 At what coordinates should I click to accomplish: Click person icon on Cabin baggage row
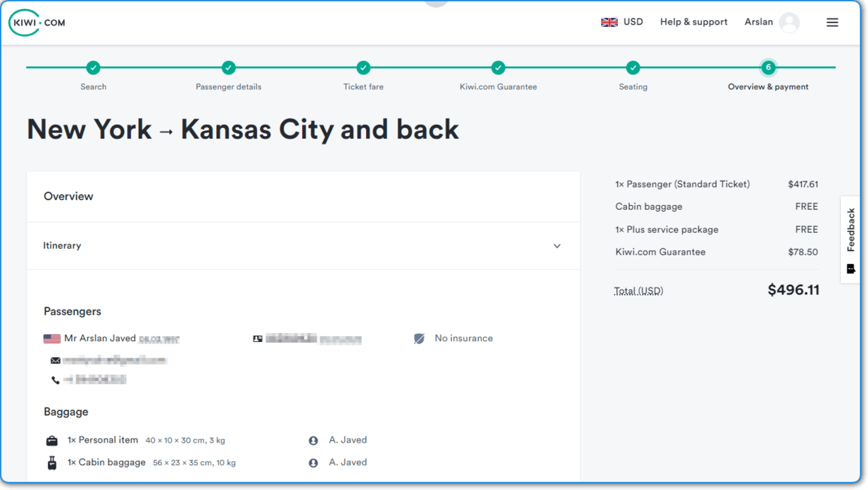(x=313, y=463)
